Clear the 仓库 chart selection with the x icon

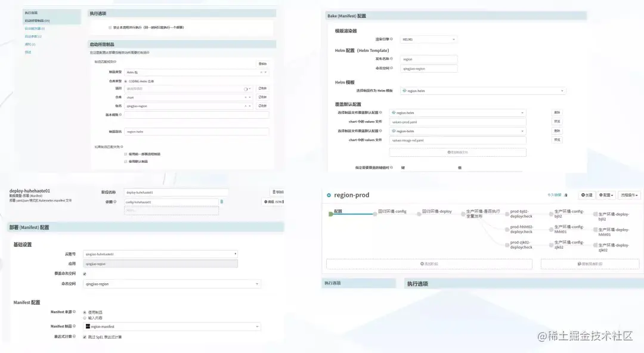(x=246, y=97)
